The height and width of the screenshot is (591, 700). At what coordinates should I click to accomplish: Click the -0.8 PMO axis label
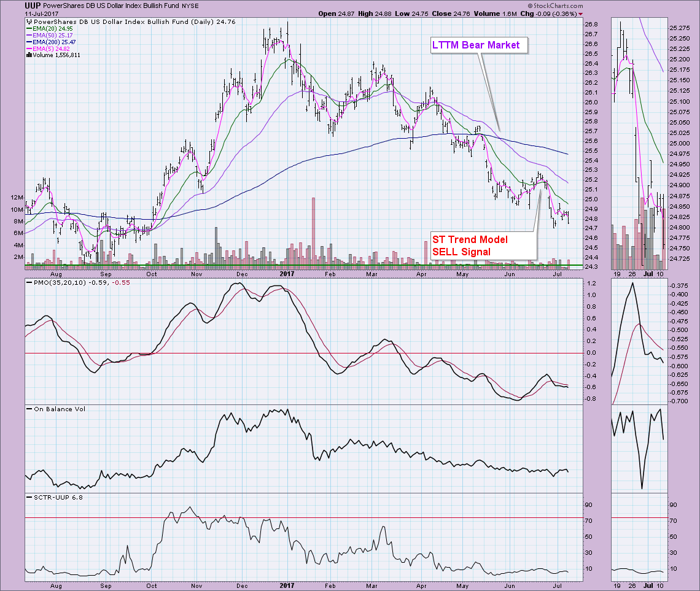pos(590,398)
